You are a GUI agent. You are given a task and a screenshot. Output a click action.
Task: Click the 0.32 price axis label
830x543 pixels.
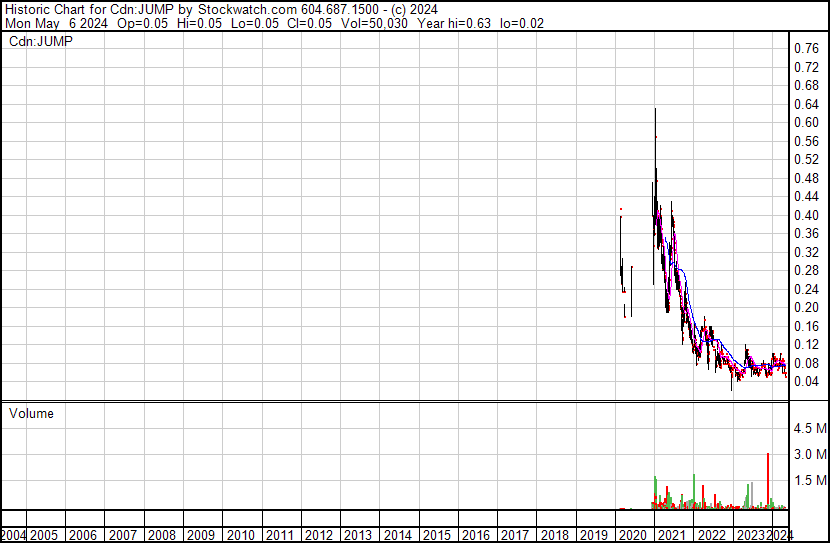(807, 252)
